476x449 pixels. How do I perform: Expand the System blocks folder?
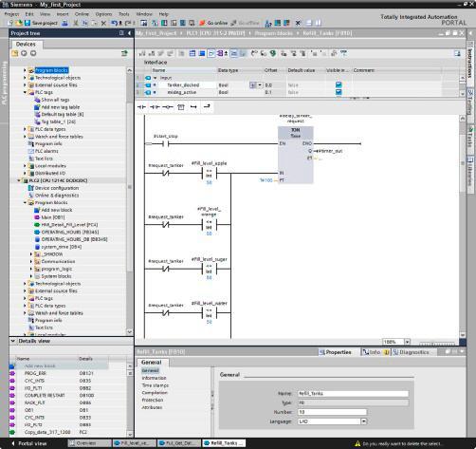(x=31, y=276)
